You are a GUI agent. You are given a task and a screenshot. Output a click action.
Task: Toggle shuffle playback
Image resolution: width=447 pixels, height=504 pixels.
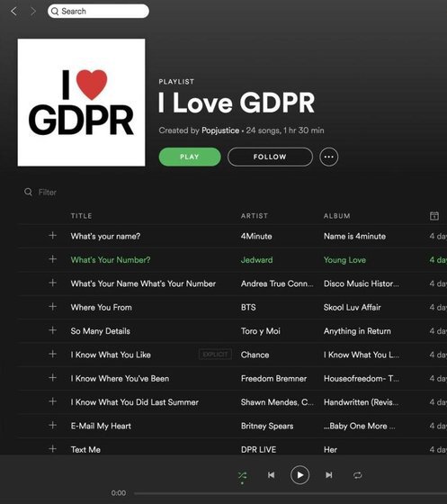click(243, 475)
